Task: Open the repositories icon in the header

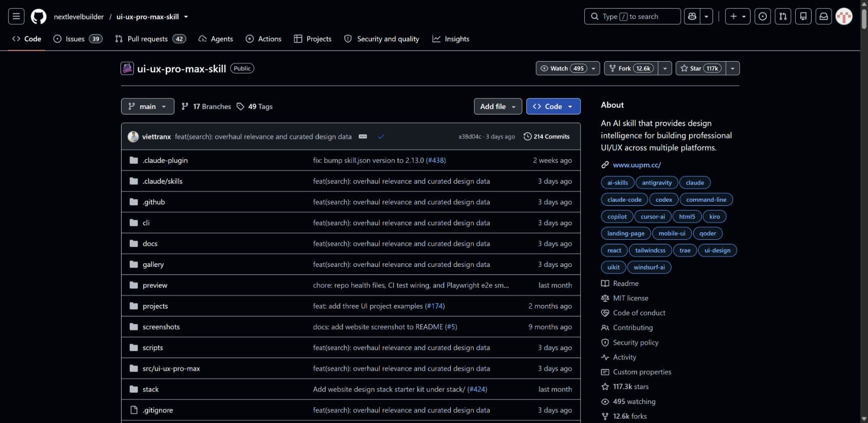Action: coord(803,16)
